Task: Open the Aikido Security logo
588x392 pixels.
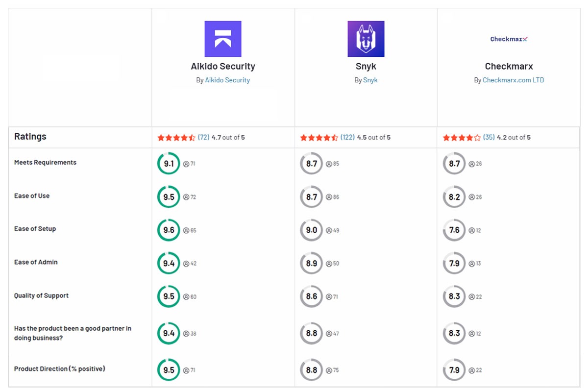Action: pos(223,39)
